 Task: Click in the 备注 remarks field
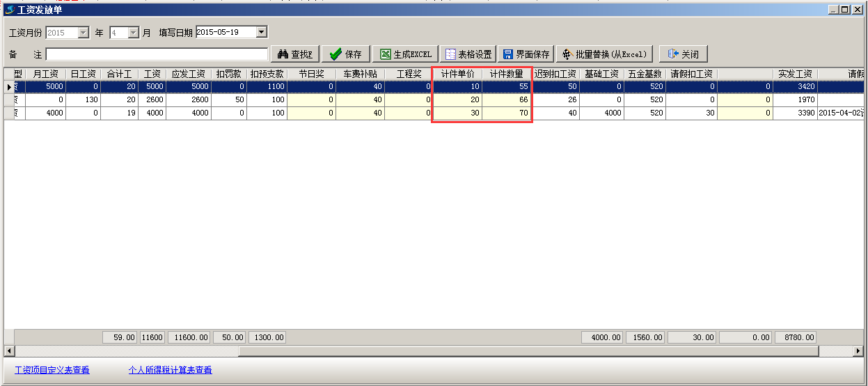coord(157,54)
